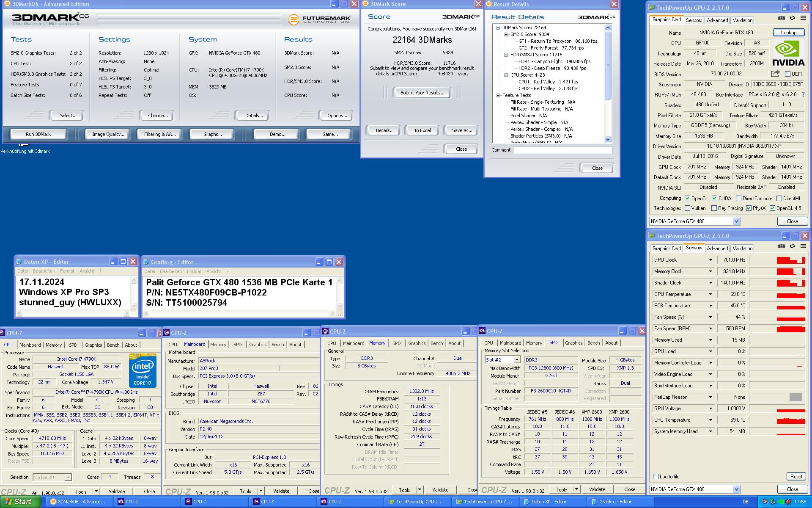This screenshot has height=508, width=812.
Task: Click the Result Details tree vertical scrollbar
Action: coord(608,83)
